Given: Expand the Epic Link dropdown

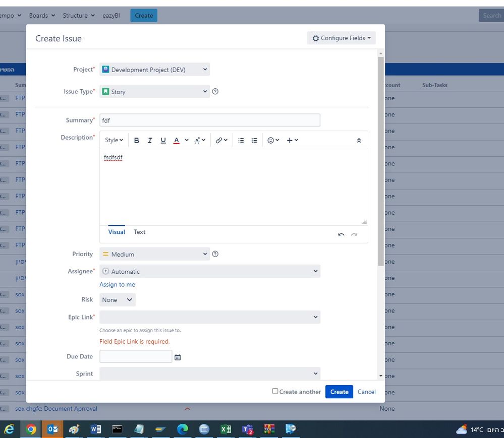Looking at the screenshot, I should pos(210,317).
